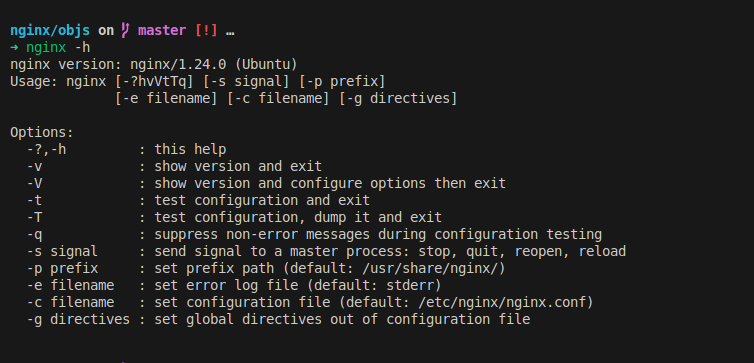This screenshot has height=363, width=754.
Task: Click the nginx/objs directory path in prompt
Action: (50, 31)
